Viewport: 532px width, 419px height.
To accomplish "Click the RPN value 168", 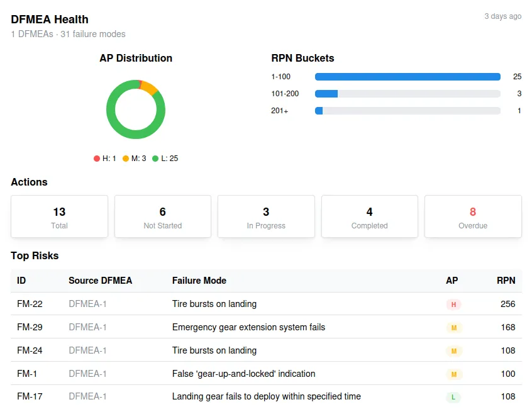I will click(x=508, y=327).
